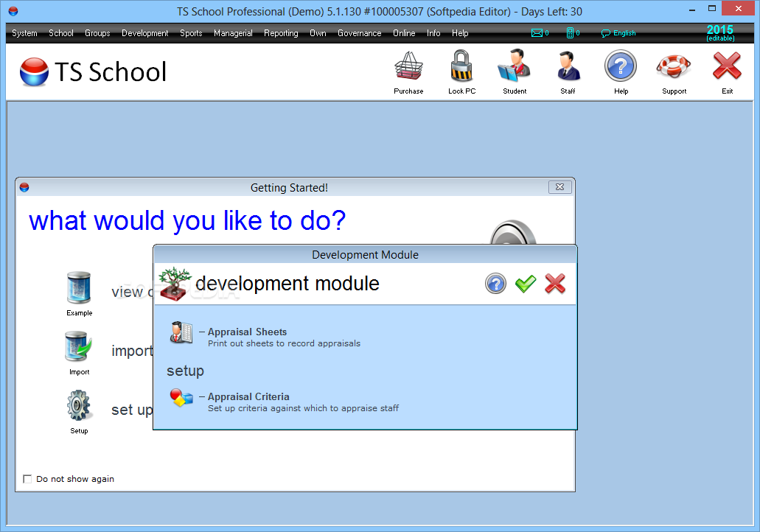This screenshot has width=760, height=532.
Task: Click the red Exit X icon
Action: (727, 66)
